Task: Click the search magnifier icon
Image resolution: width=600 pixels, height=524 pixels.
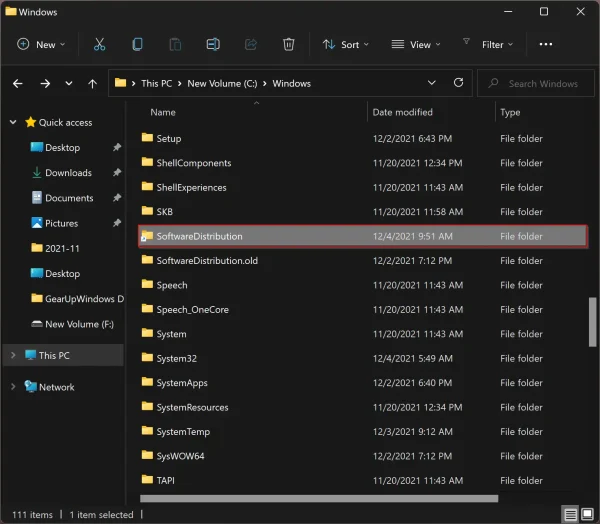Action: 493,83
